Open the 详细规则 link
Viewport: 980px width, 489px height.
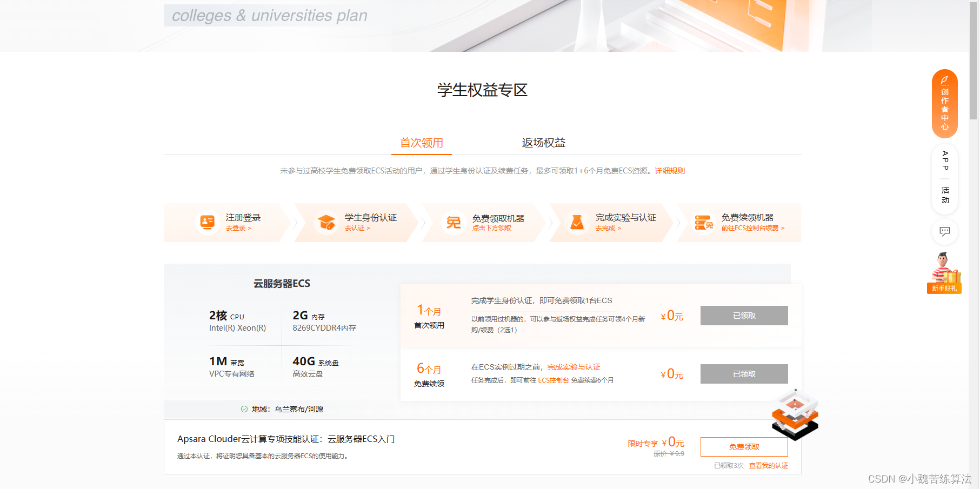click(670, 171)
